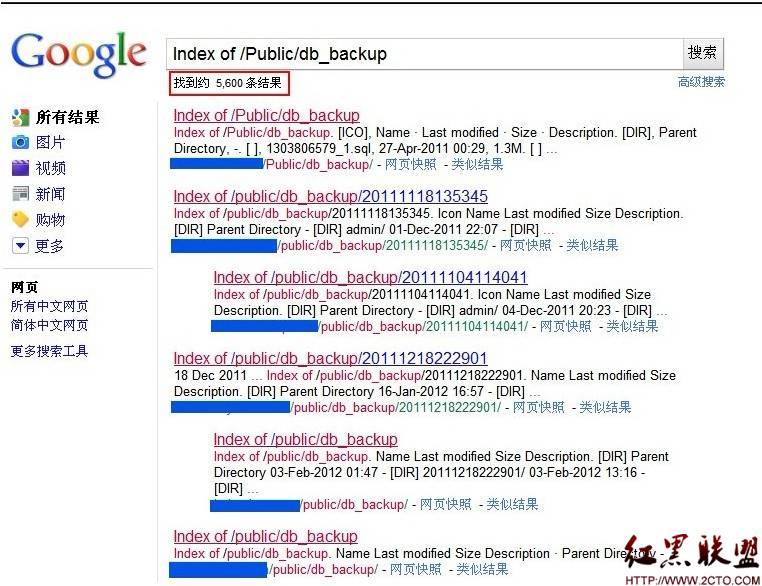
Task: Open 网页快照 for the 20111104114041 result
Action: tap(566, 327)
